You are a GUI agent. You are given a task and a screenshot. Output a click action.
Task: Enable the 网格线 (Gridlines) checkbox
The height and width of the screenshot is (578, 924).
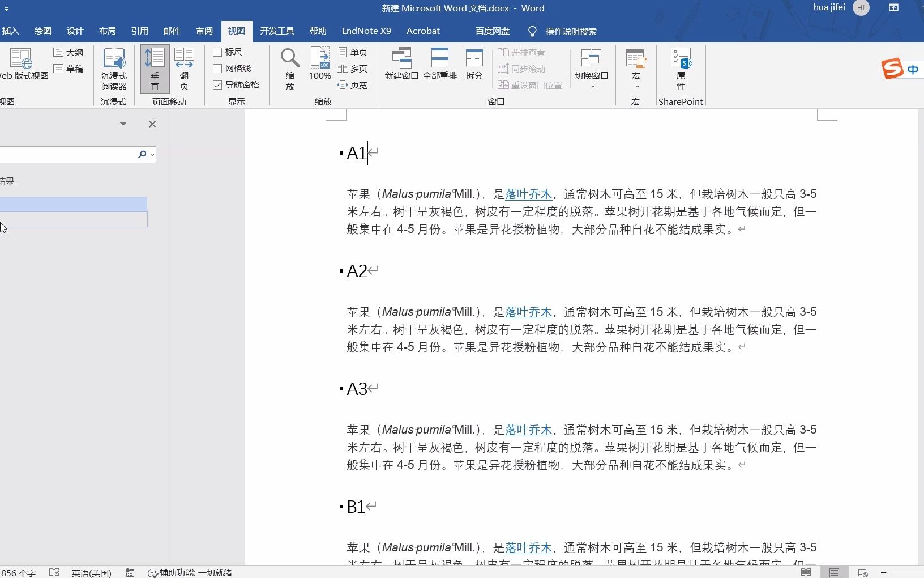[217, 68]
